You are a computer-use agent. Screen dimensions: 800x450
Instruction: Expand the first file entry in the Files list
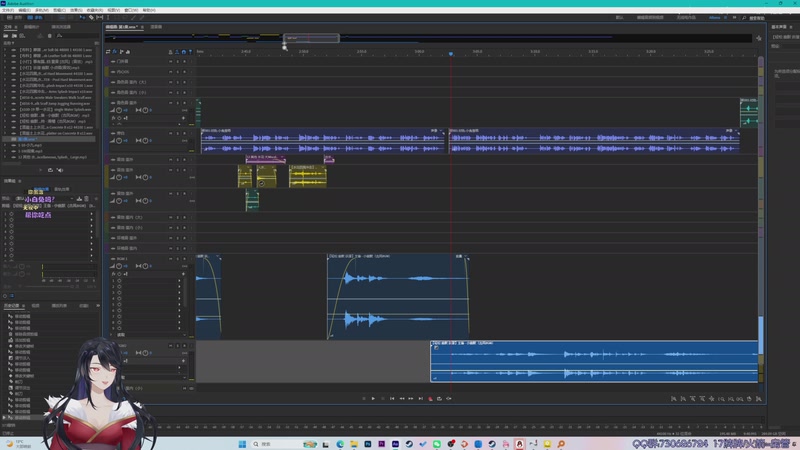[x=5, y=50]
